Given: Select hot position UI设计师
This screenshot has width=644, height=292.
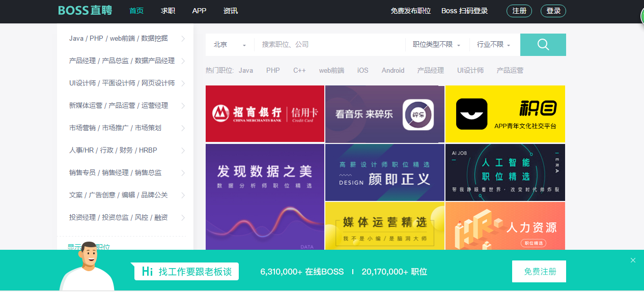Looking at the screenshot, I should [x=470, y=71].
